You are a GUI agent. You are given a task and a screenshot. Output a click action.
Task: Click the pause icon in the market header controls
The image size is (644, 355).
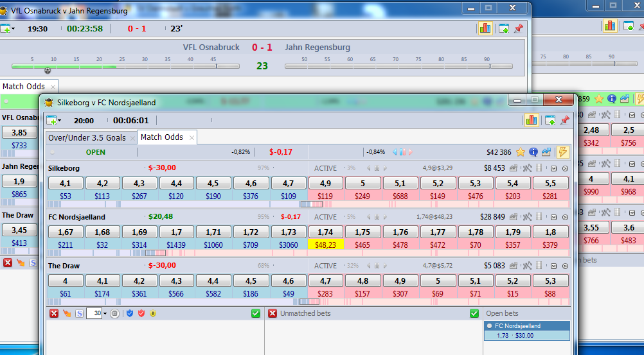tap(402, 152)
